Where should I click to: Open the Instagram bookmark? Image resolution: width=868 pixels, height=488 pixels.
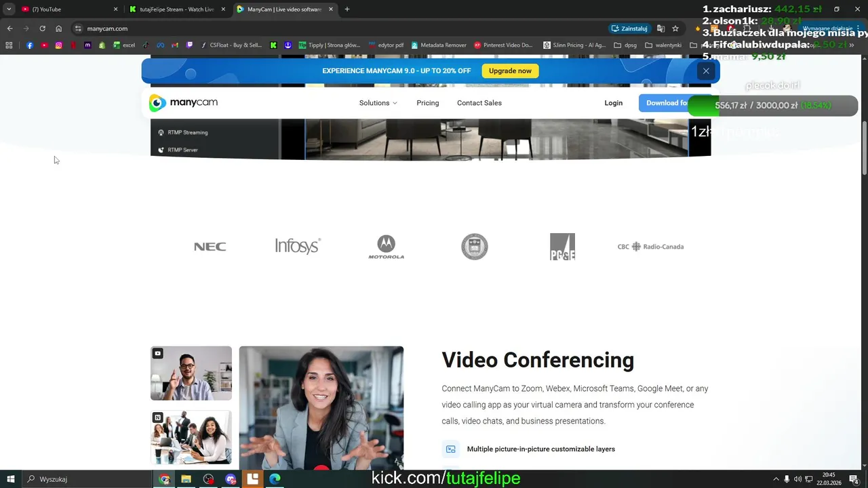[59, 45]
